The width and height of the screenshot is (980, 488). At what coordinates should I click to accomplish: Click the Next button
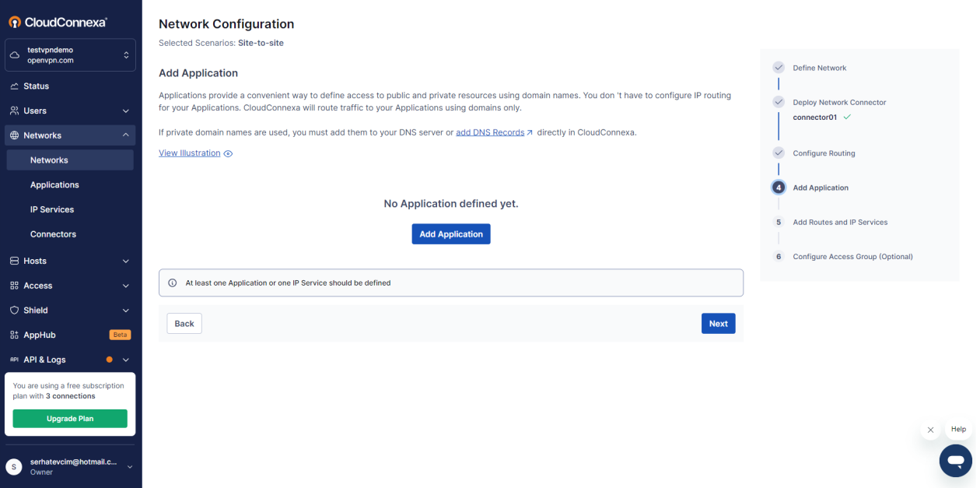(x=718, y=324)
